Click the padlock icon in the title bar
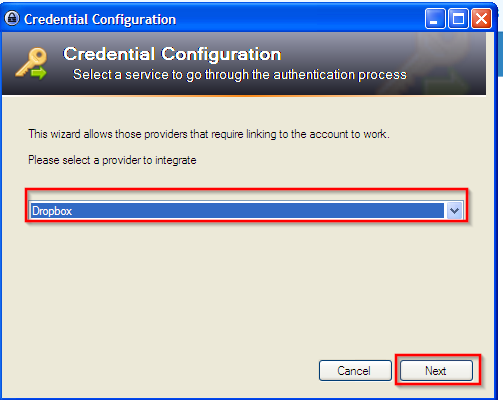Screen dimensions: 503x400 pyautogui.click(x=12, y=19)
